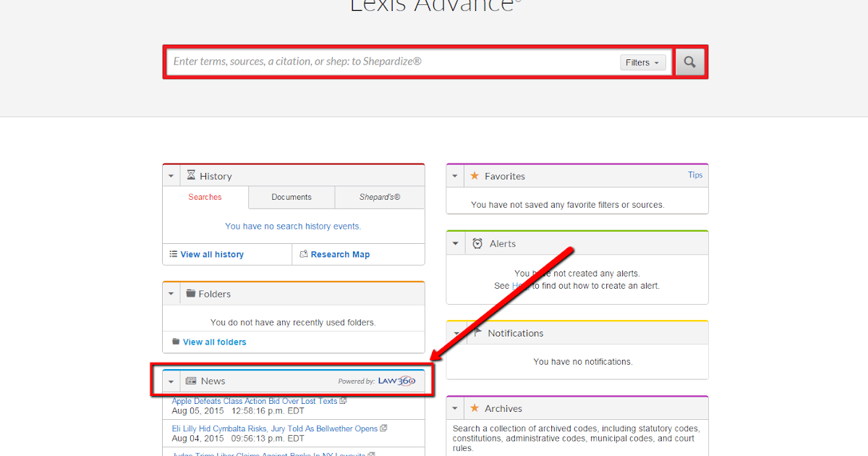Click the Notifications flag icon

[x=477, y=333]
